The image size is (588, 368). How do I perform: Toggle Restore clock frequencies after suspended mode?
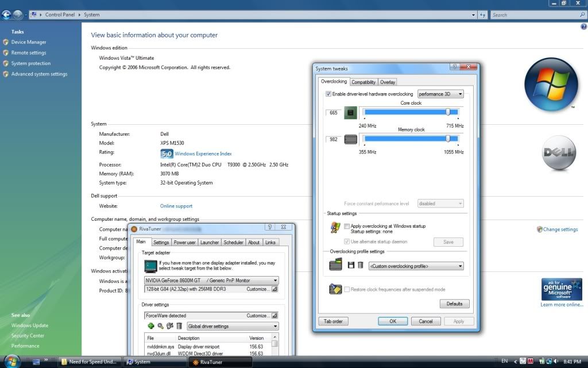click(347, 289)
